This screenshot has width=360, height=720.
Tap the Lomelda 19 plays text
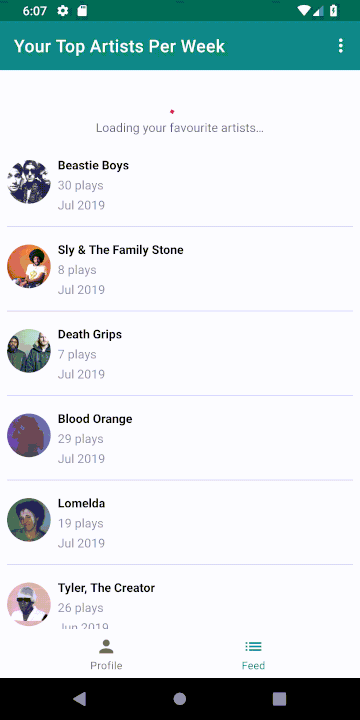pyautogui.click(x=80, y=523)
